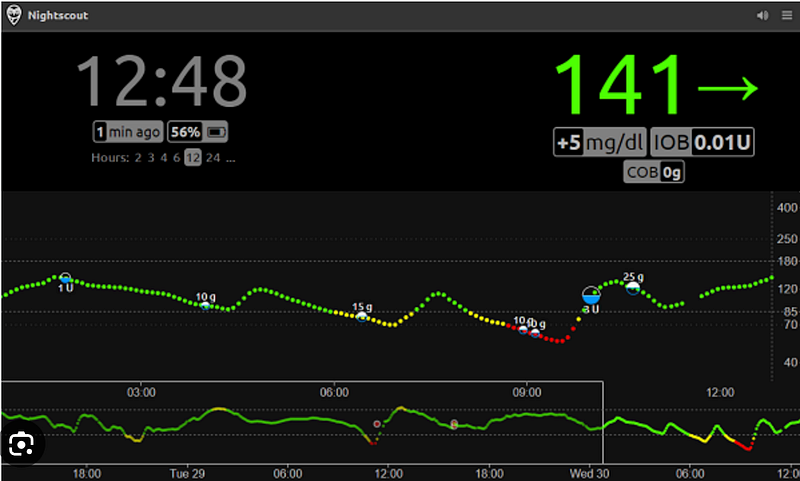Click the 15 g carb treatment marker
This screenshot has height=481, width=800.
click(362, 316)
